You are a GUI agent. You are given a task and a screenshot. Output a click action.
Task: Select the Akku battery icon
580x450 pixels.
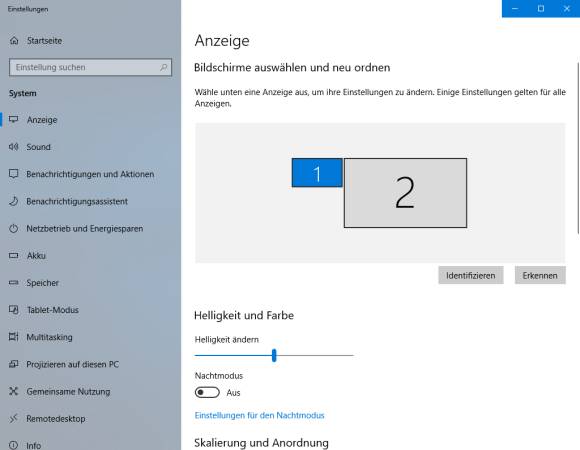pyautogui.click(x=14, y=256)
